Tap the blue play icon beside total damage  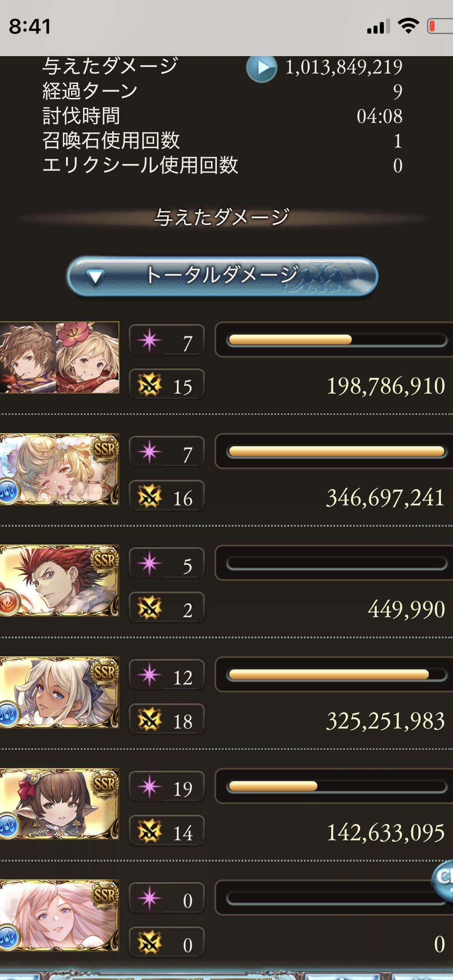[x=261, y=69]
